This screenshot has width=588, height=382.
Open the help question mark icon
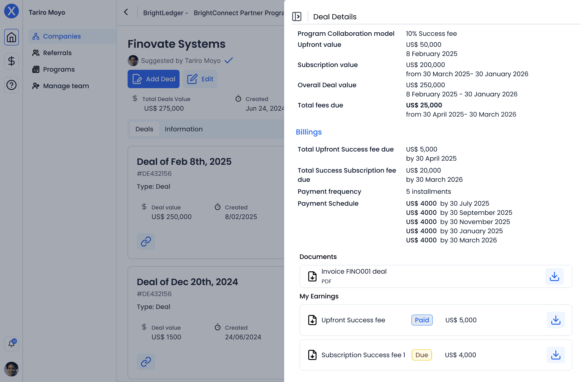click(11, 85)
